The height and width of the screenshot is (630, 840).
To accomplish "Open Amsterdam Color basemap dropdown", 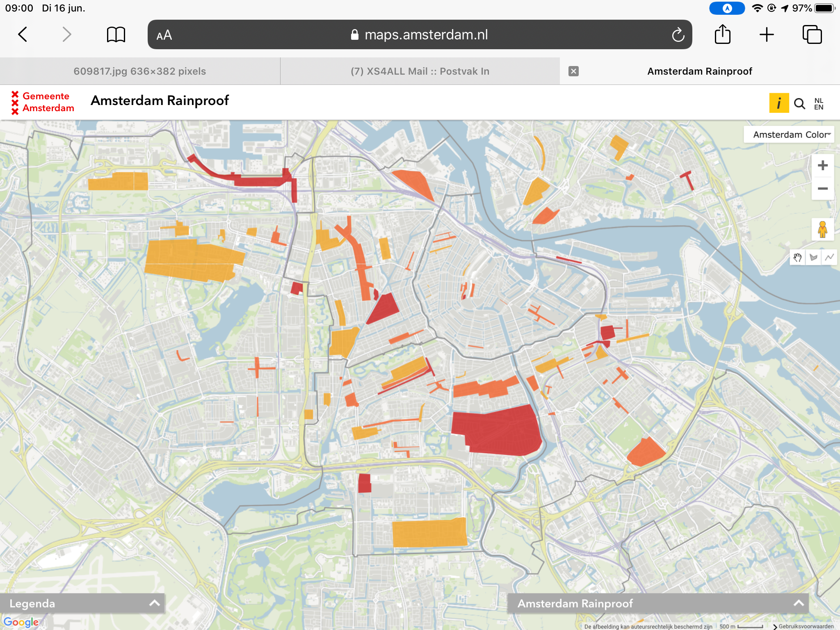I will pyautogui.click(x=789, y=135).
